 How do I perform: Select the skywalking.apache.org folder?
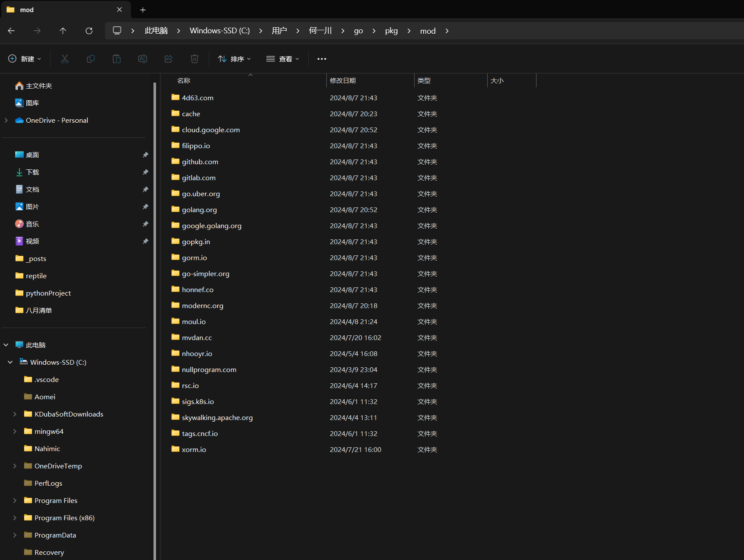coord(217,417)
